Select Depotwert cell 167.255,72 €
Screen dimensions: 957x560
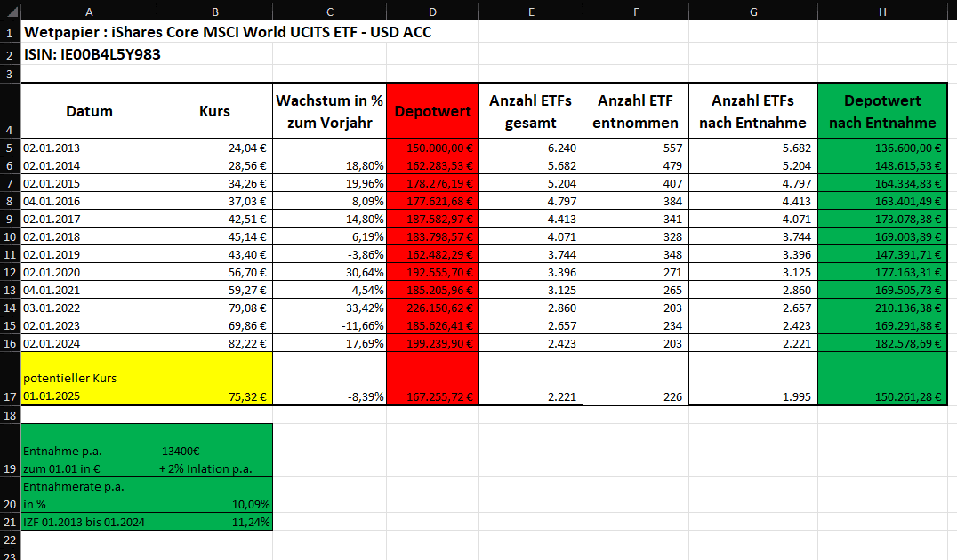point(433,378)
